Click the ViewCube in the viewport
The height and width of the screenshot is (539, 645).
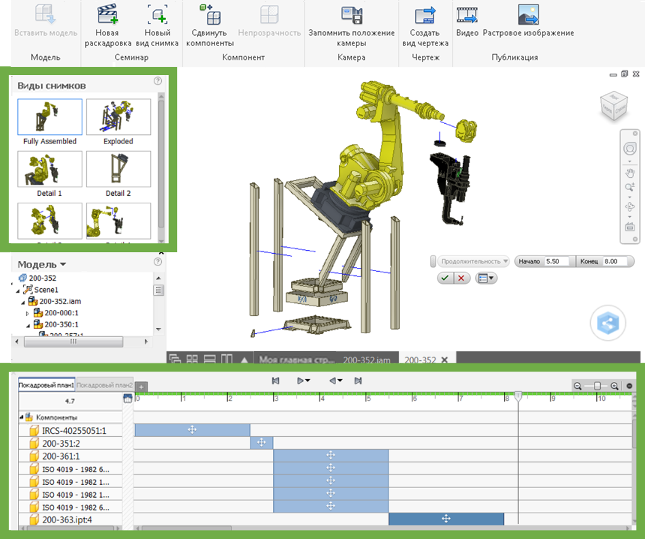(x=614, y=106)
